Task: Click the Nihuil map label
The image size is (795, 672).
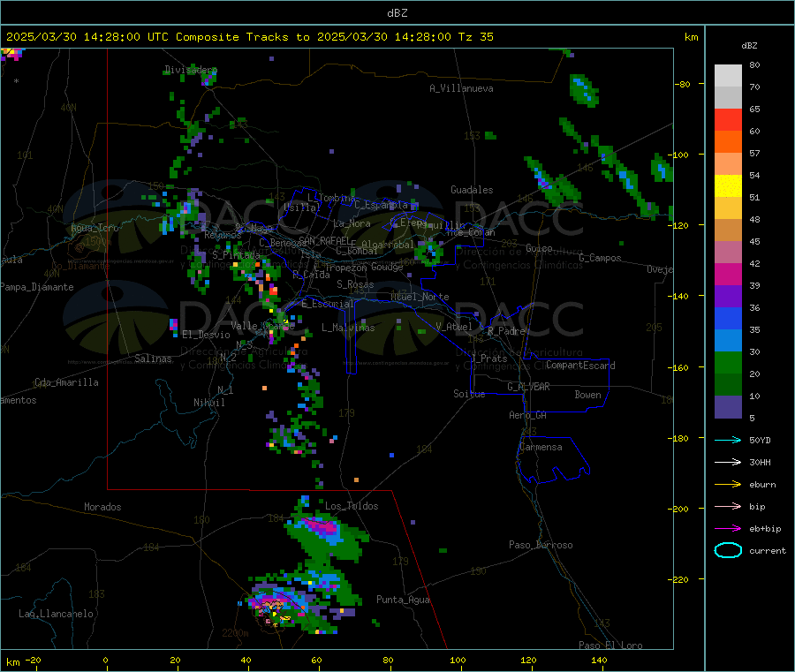Action: tap(209, 403)
